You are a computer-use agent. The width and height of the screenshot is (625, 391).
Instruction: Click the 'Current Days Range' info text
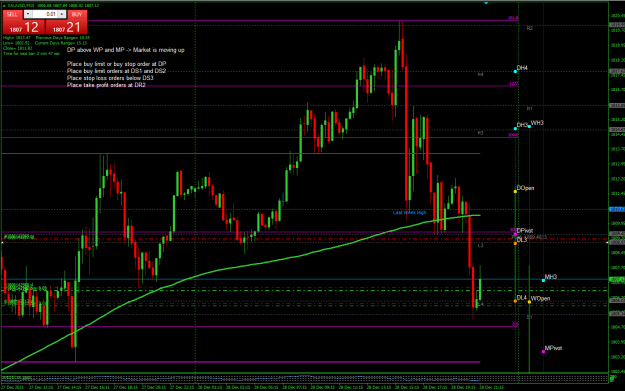click(61, 43)
